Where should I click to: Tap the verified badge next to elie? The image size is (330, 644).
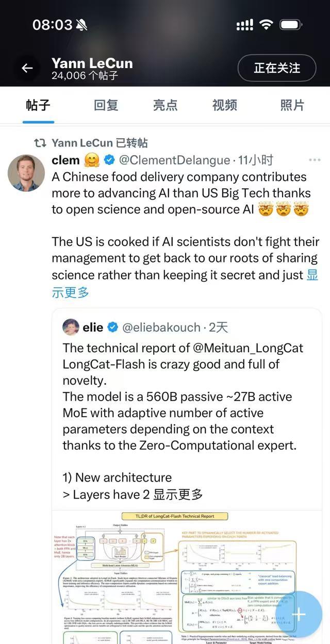112,327
